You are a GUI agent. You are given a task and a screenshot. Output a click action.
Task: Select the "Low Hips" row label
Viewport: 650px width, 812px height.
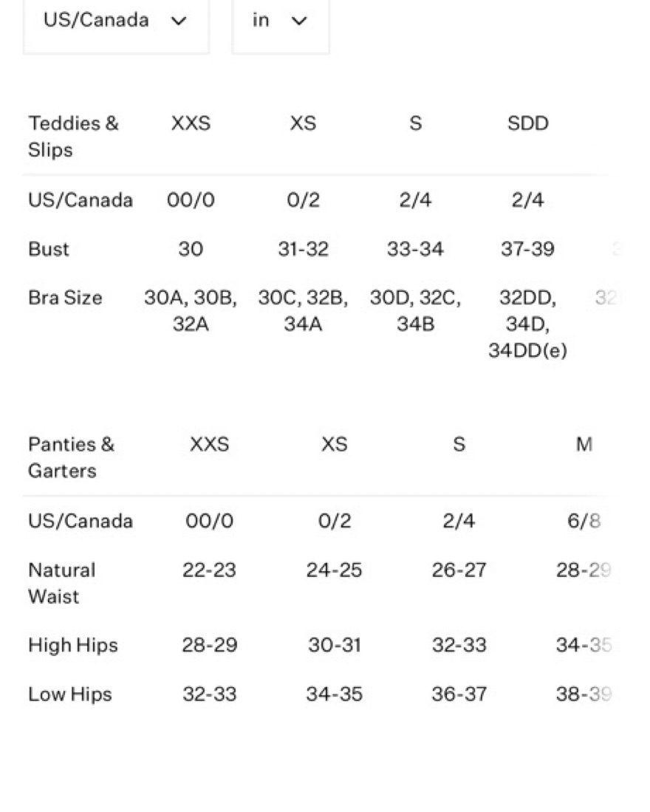69,695
